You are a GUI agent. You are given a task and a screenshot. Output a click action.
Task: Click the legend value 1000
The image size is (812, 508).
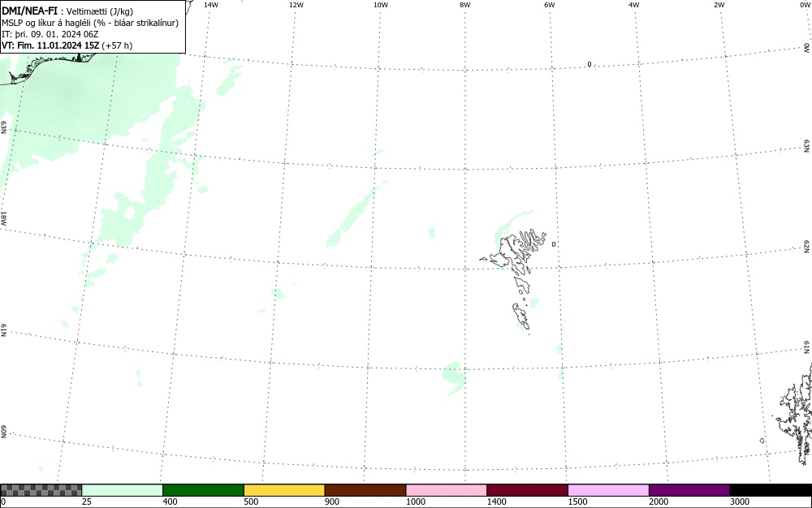(416, 502)
